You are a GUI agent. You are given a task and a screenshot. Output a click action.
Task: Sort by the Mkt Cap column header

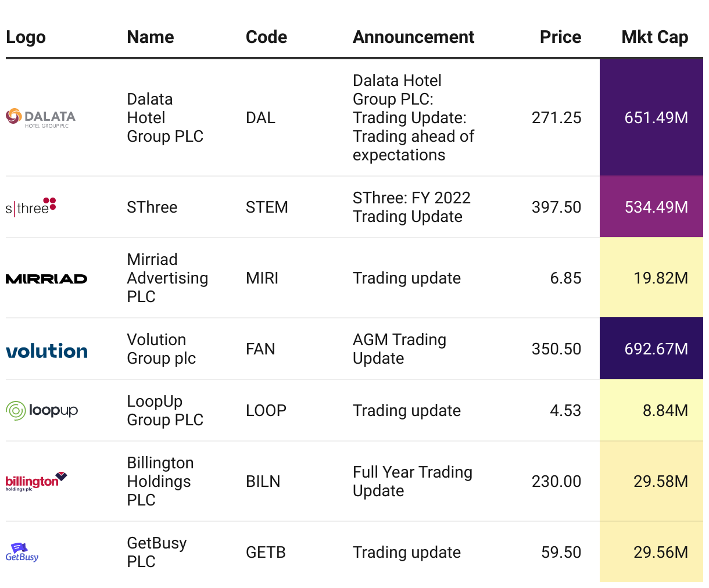(654, 37)
